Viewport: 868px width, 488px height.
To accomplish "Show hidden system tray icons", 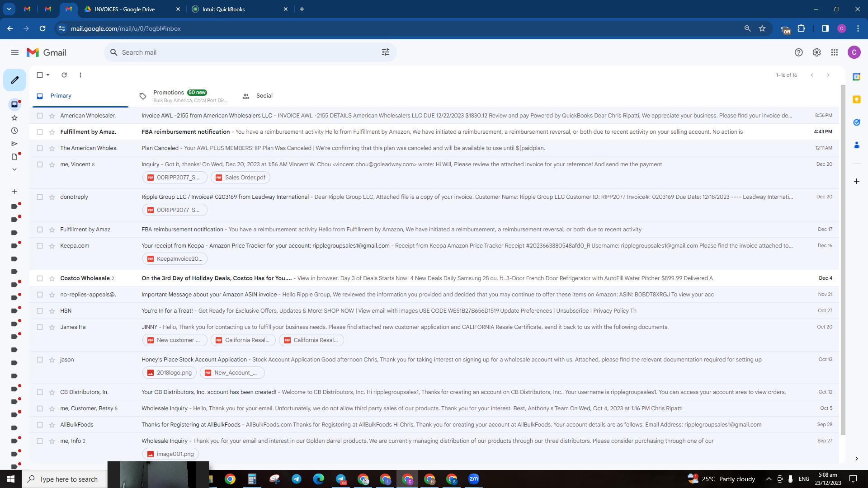I will pos(769,479).
